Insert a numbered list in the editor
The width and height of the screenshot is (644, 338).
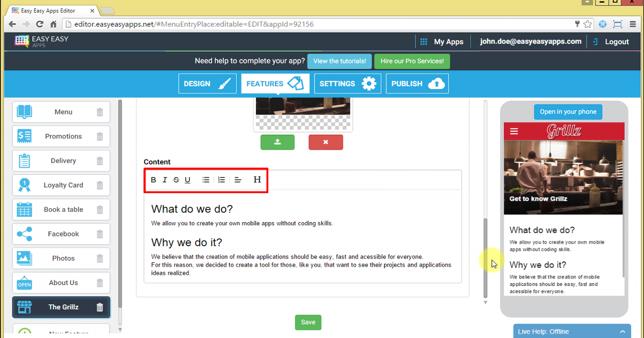(222, 180)
